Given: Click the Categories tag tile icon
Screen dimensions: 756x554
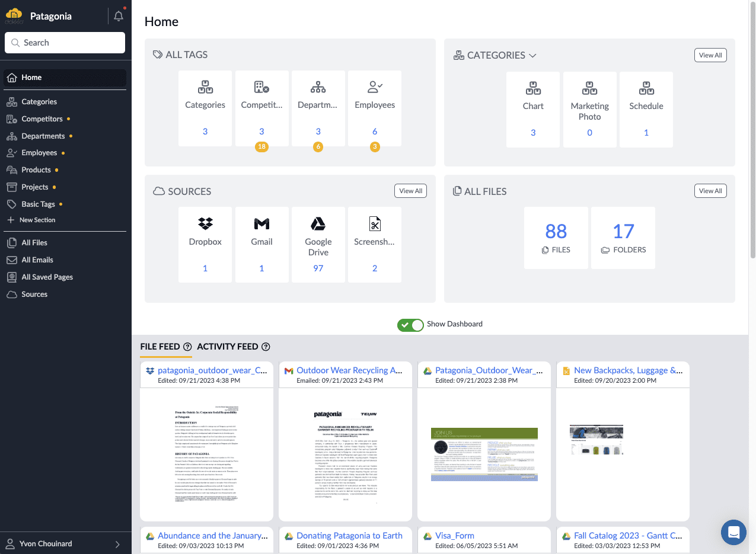Looking at the screenshot, I should pos(205,87).
